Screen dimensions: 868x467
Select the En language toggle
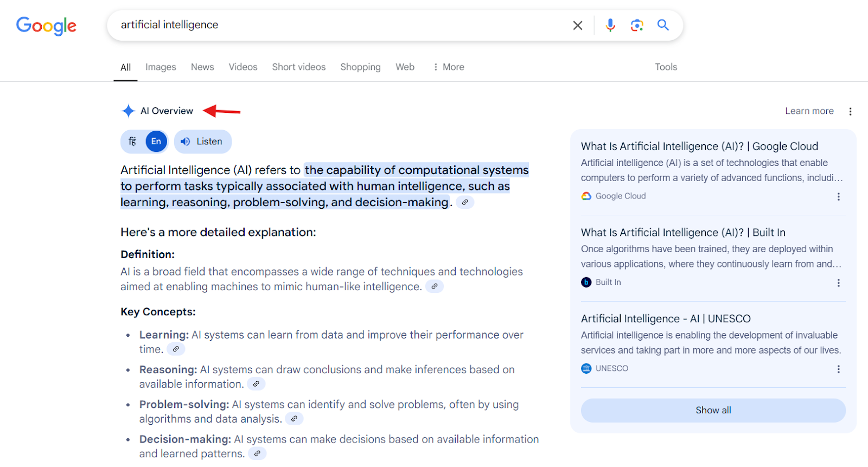156,142
